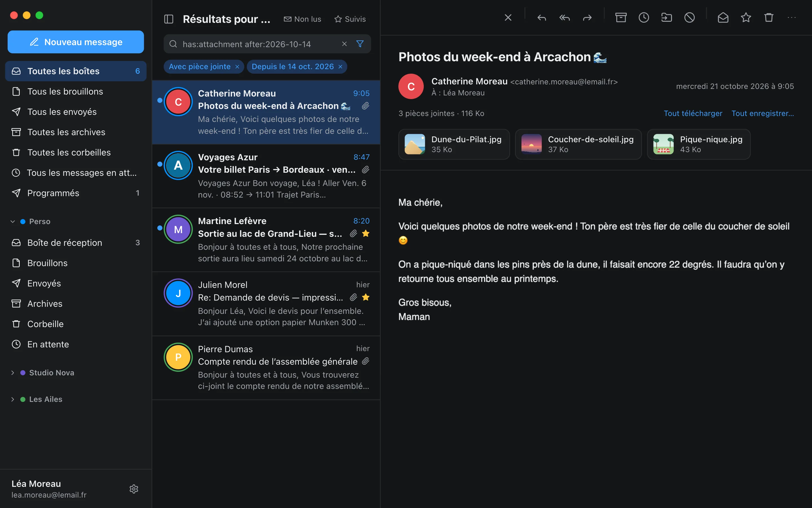The image size is (812, 508).
Task: Click the reply arrow icon
Action: click(x=542, y=17)
